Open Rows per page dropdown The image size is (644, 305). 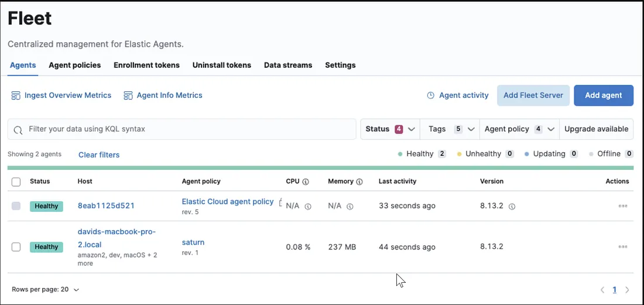[45, 289]
